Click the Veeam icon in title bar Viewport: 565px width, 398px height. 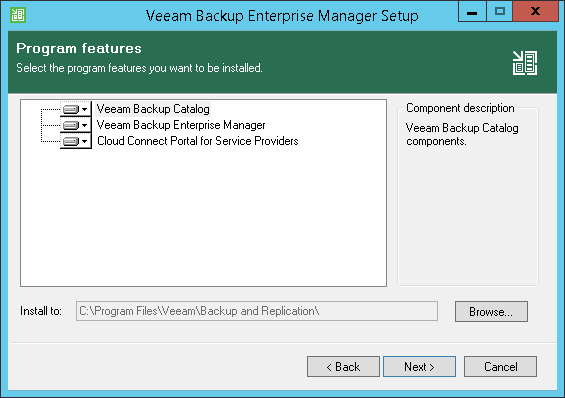[18, 15]
